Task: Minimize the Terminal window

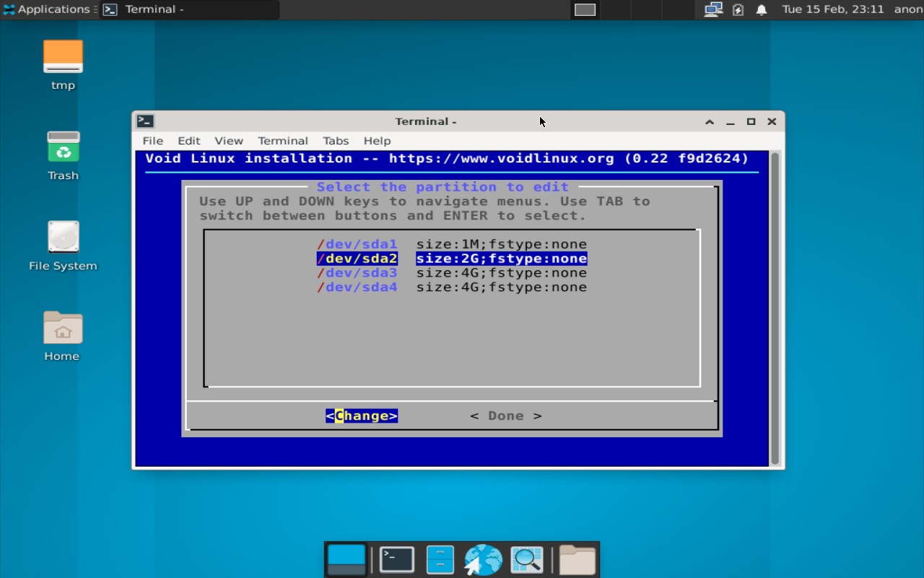Action: 731,121
